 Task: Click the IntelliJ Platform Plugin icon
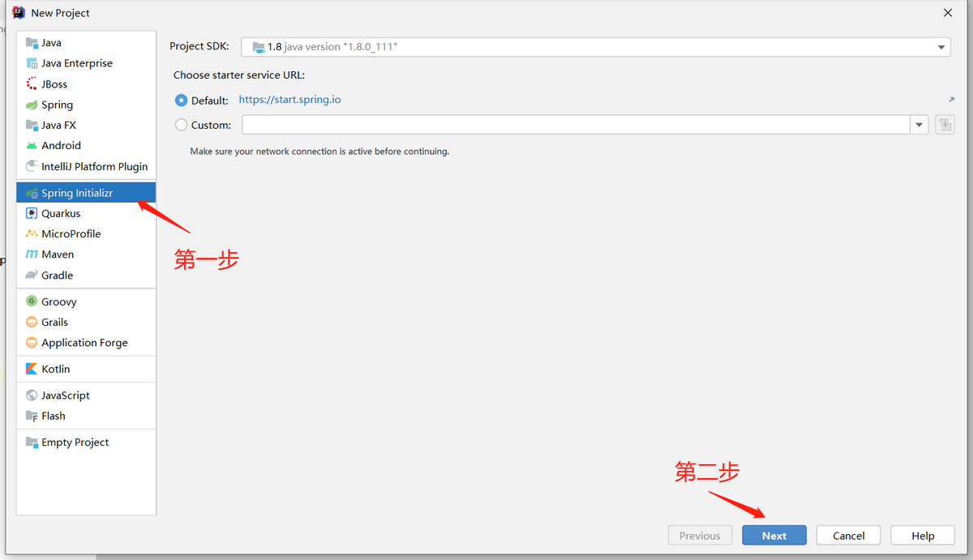pyautogui.click(x=32, y=166)
